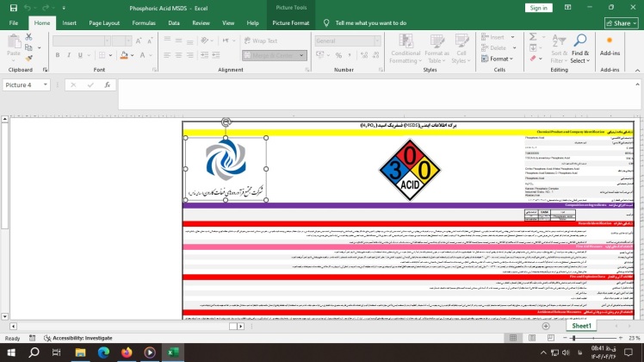Click the Insert Function fx icon
Viewport: 644px width, 362px height.
click(x=107, y=85)
